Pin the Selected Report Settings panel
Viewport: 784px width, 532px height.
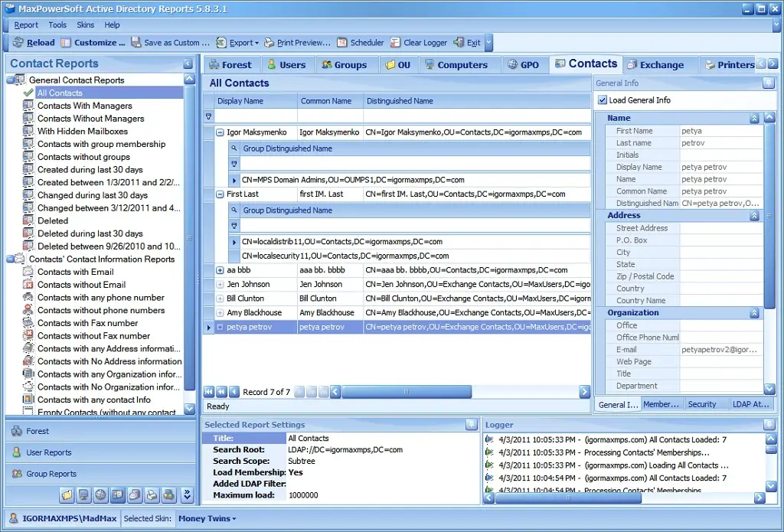click(x=471, y=425)
